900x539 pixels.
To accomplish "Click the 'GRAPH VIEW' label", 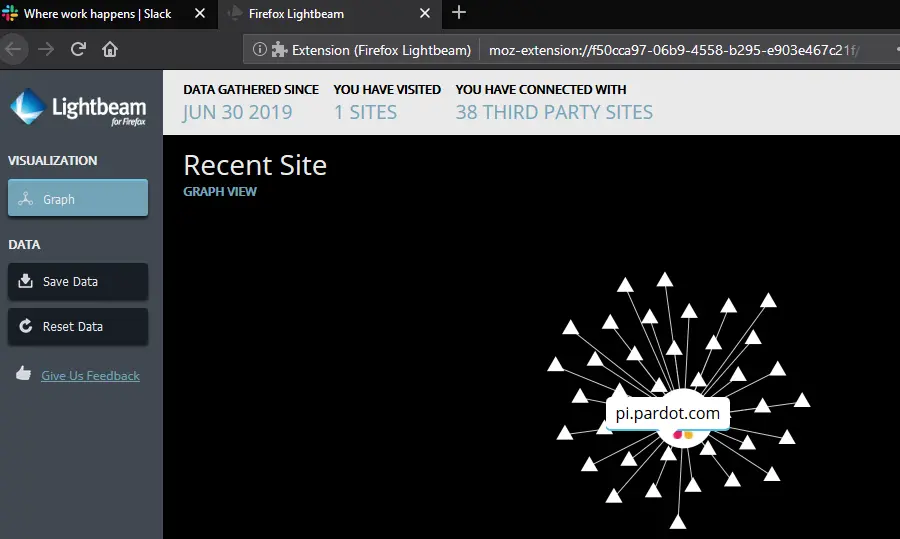I will [220, 192].
